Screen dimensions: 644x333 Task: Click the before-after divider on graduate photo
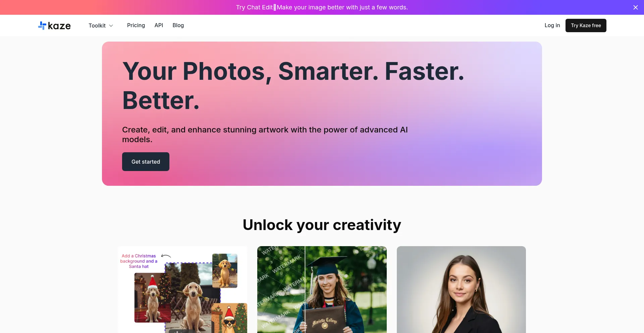(305, 290)
